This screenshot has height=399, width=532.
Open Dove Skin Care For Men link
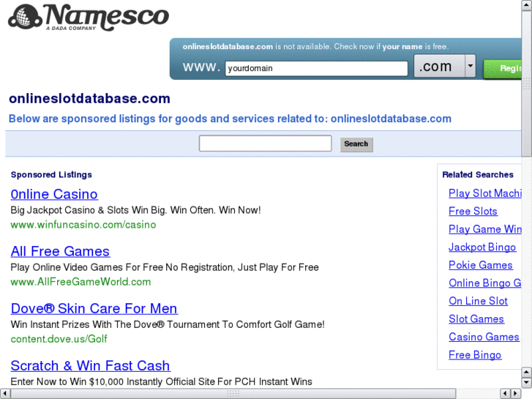point(94,308)
